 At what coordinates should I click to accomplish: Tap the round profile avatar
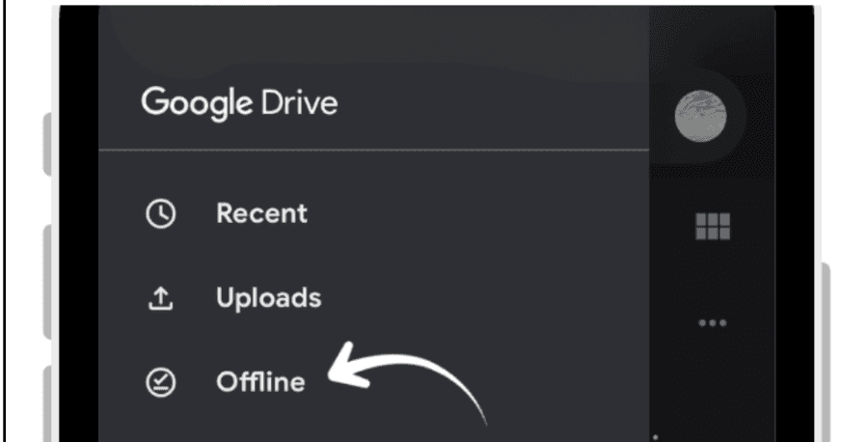[x=700, y=117]
